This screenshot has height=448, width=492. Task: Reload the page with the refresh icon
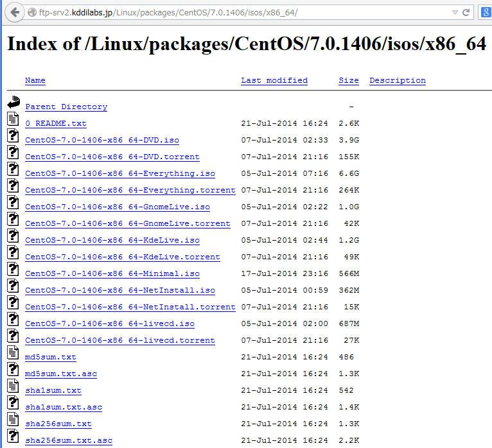pyautogui.click(x=466, y=13)
